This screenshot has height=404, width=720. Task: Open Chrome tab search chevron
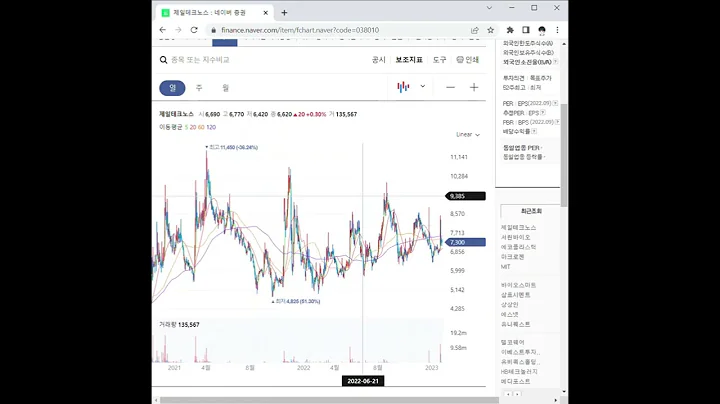point(489,8)
